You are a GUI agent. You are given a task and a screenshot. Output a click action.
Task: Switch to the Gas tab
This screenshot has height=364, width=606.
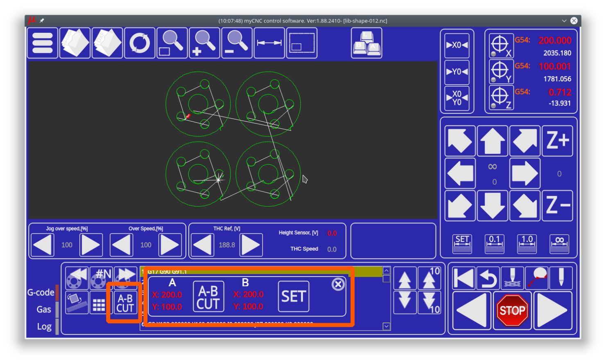44,310
